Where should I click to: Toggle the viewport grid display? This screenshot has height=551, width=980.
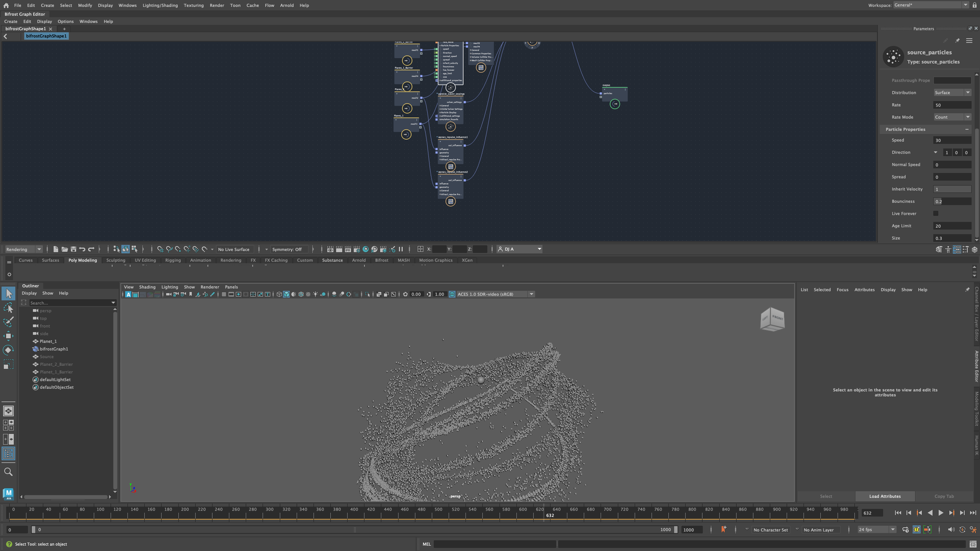224,294
